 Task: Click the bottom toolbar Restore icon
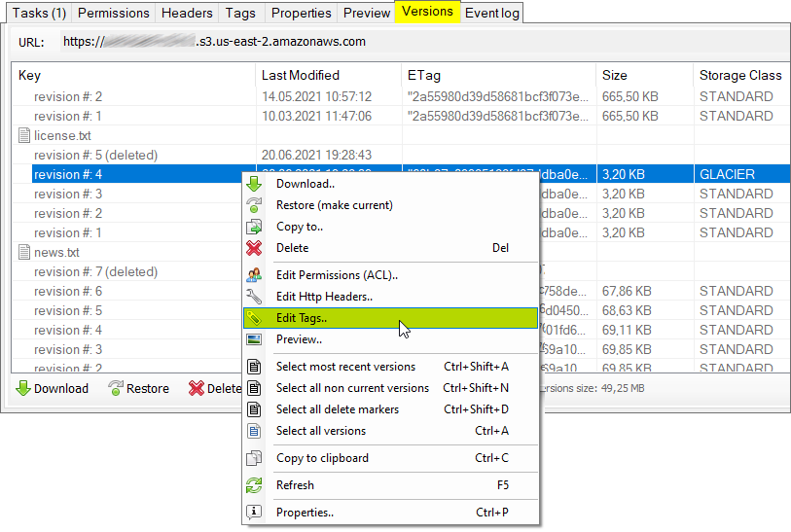pyautogui.click(x=116, y=388)
